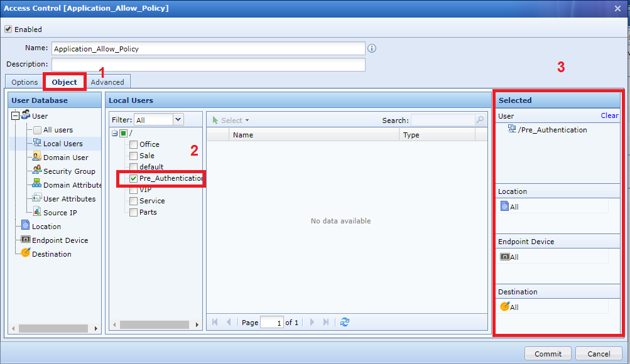Click the Local Users computer icon
Viewport: 630px width, 364px height.
(x=37, y=142)
